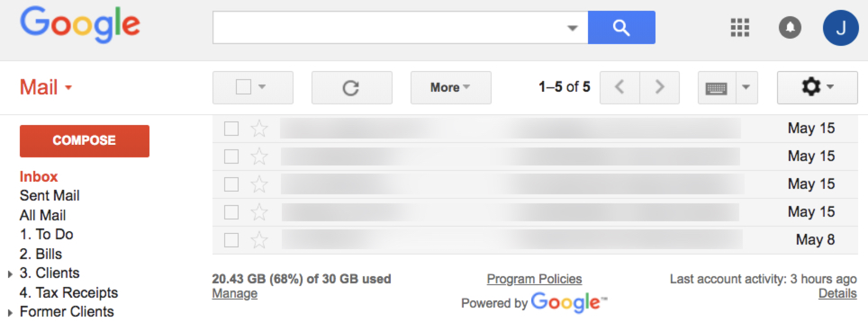Star the first May 15 email
This screenshot has height=322, width=868.
coord(259,129)
